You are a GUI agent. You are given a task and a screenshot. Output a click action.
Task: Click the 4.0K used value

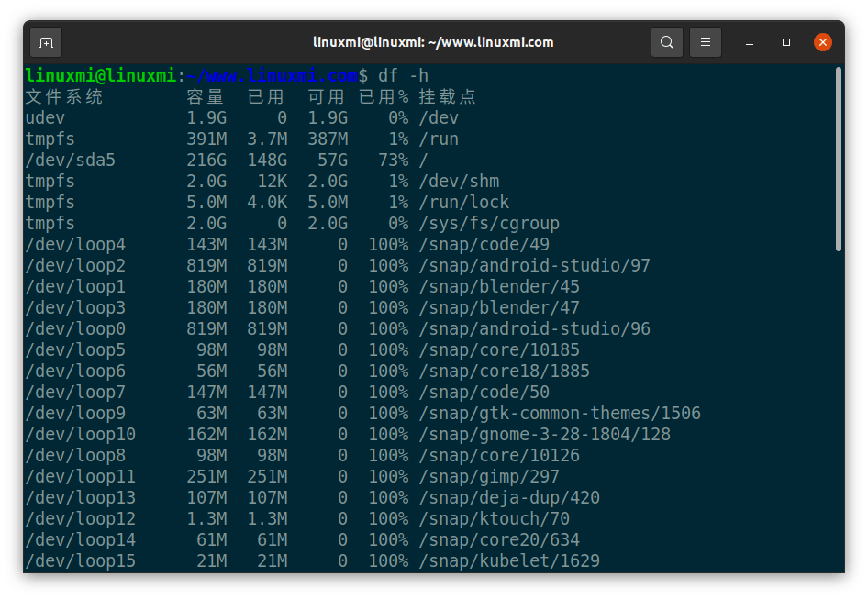[x=267, y=202]
